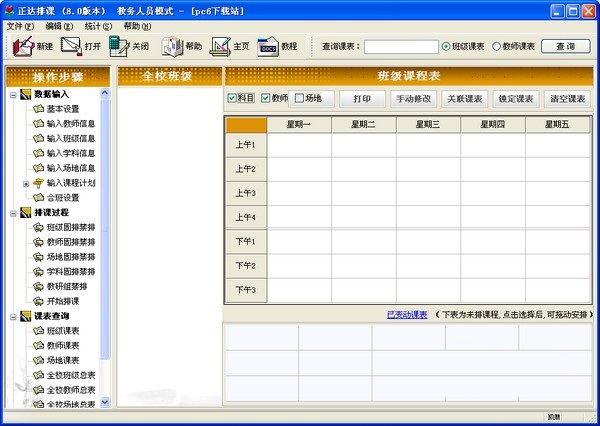Select the 教师课表 radio button

(496, 46)
